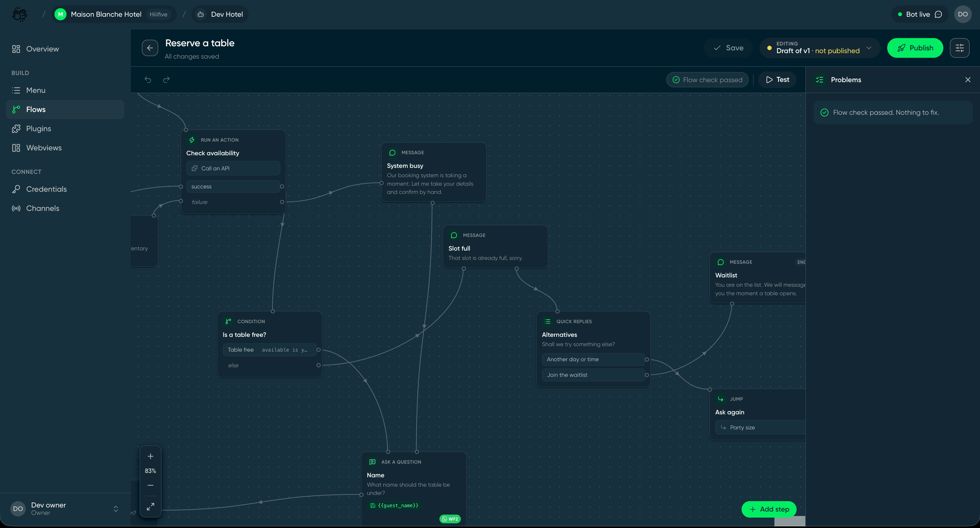Screen dimensions: 980x528
Task: Open the Overview page
Action: tap(65, 49)
